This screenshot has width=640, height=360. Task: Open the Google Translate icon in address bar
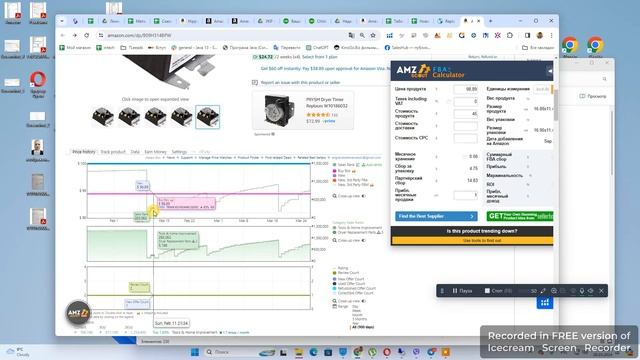point(351,36)
